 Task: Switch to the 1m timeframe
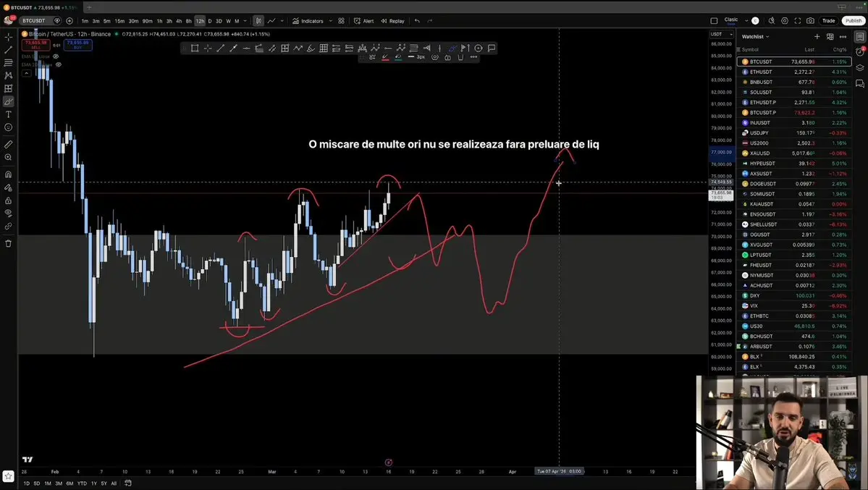tap(85, 21)
